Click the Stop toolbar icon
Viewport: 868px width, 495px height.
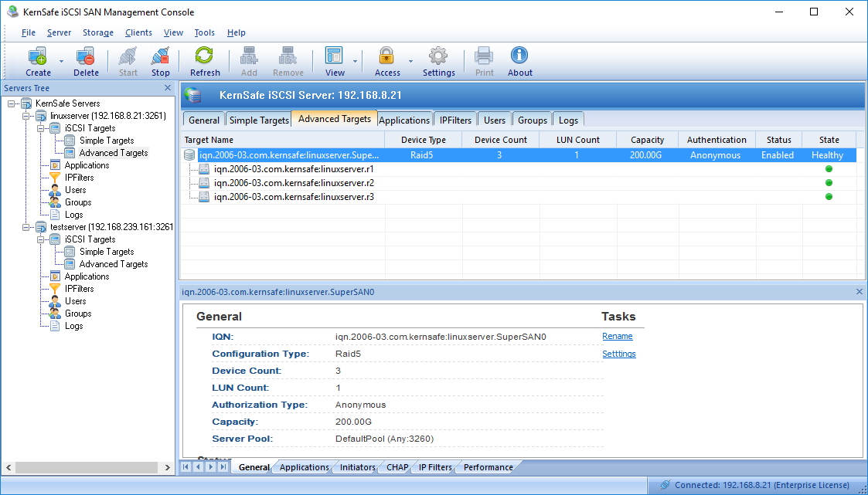click(x=161, y=56)
